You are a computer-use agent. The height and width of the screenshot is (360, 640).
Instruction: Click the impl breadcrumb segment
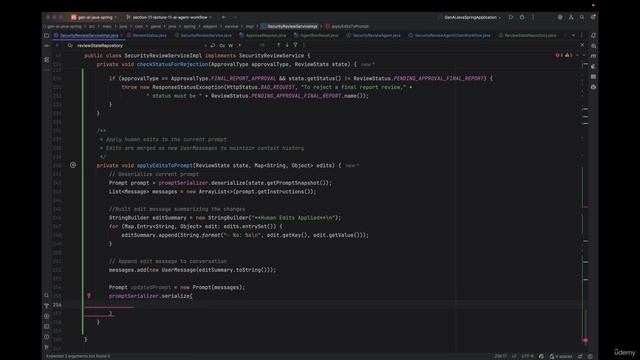click(249, 26)
